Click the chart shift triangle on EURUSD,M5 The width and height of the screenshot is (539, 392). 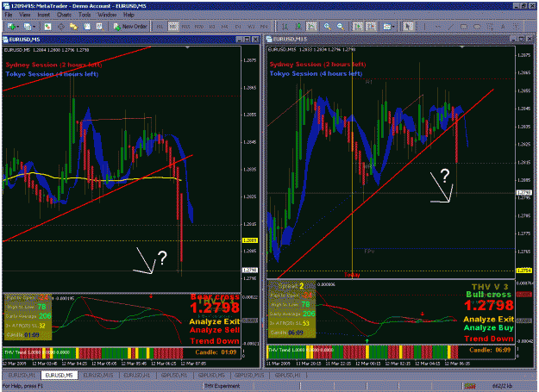[187, 47]
